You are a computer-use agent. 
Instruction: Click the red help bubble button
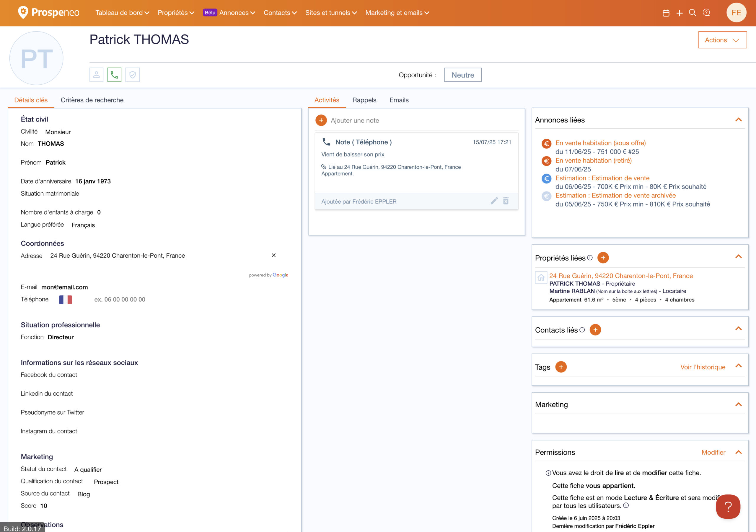point(728,507)
